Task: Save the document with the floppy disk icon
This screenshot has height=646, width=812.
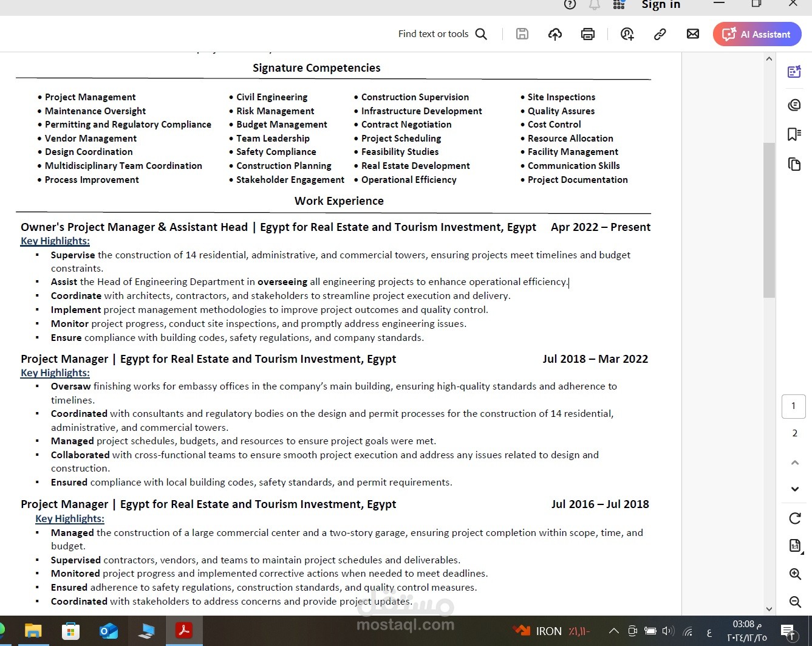Action: coord(522,34)
